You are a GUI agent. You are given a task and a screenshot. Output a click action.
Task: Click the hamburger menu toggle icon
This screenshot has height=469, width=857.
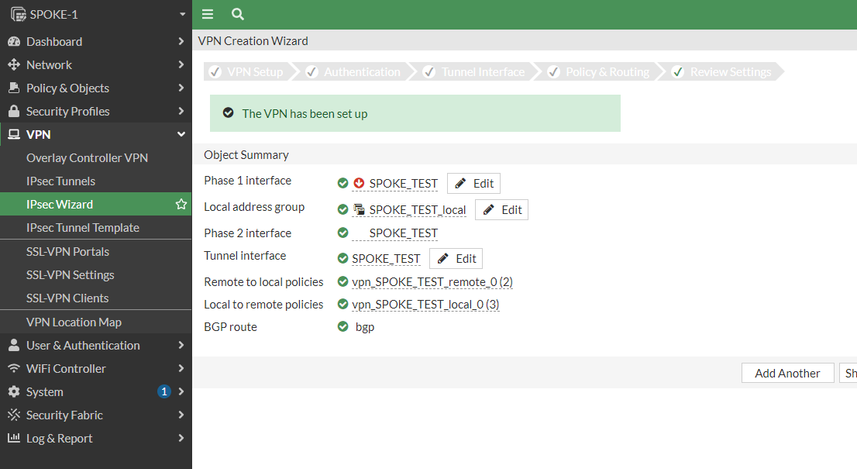pyautogui.click(x=207, y=14)
